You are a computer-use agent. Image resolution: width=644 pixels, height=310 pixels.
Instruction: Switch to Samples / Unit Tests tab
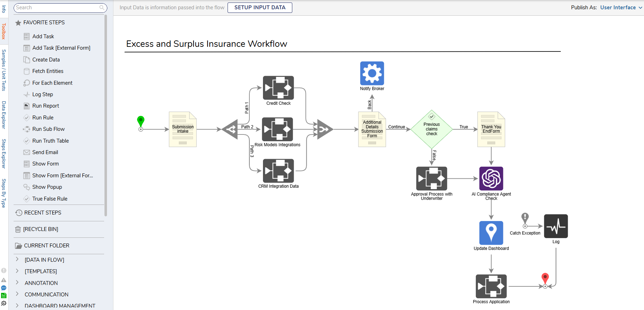click(x=4, y=70)
